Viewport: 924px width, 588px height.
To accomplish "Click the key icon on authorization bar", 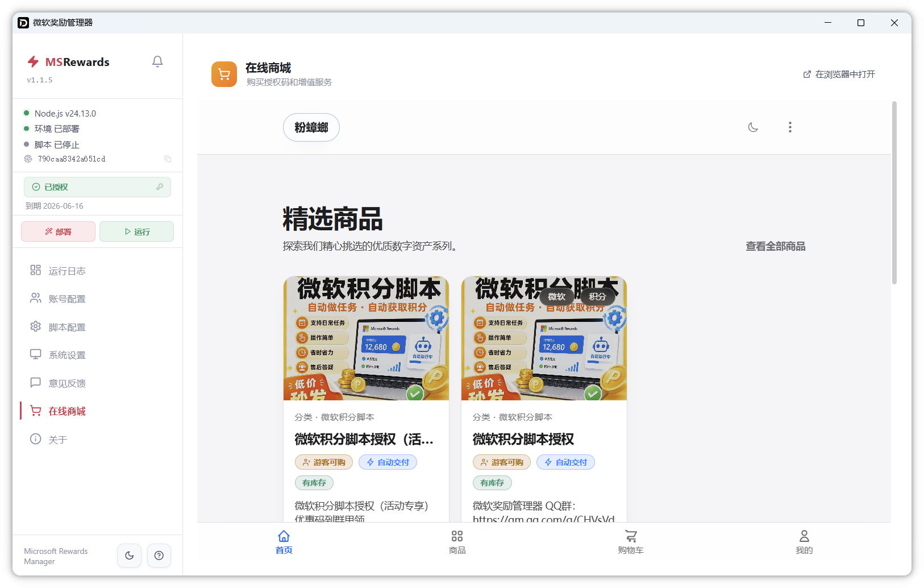I will click(x=160, y=187).
